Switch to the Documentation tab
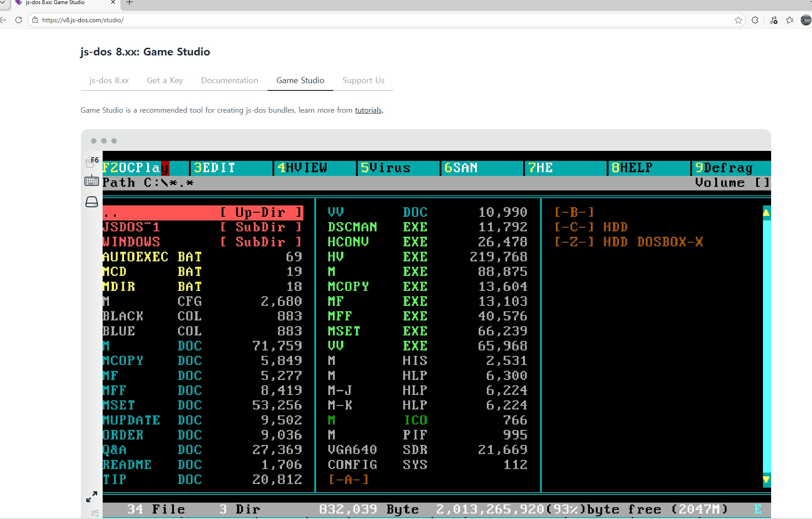Screen dimensions: 812x519 229,80
